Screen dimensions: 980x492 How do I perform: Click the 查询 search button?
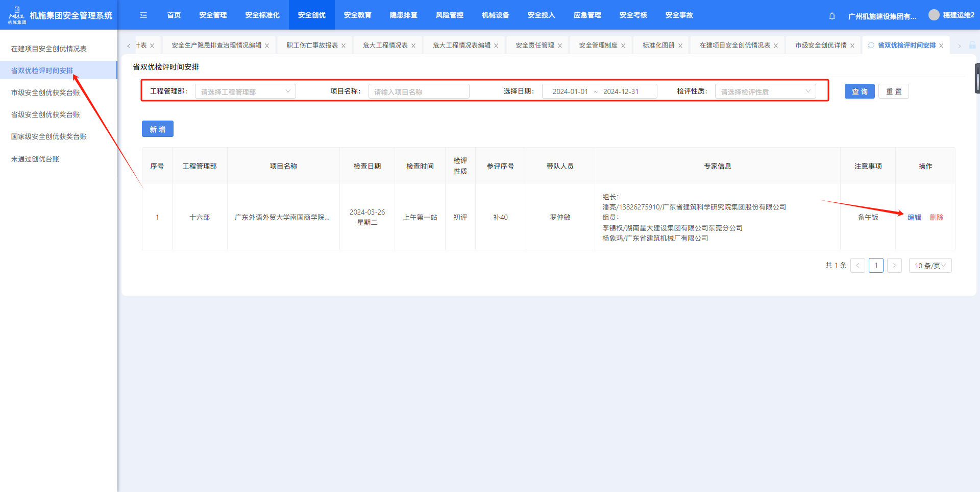(x=860, y=91)
